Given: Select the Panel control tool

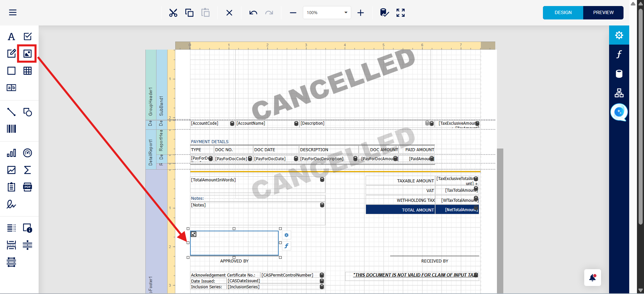Looking at the screenshot, I should pyautogui.click(x=11, y=71).
